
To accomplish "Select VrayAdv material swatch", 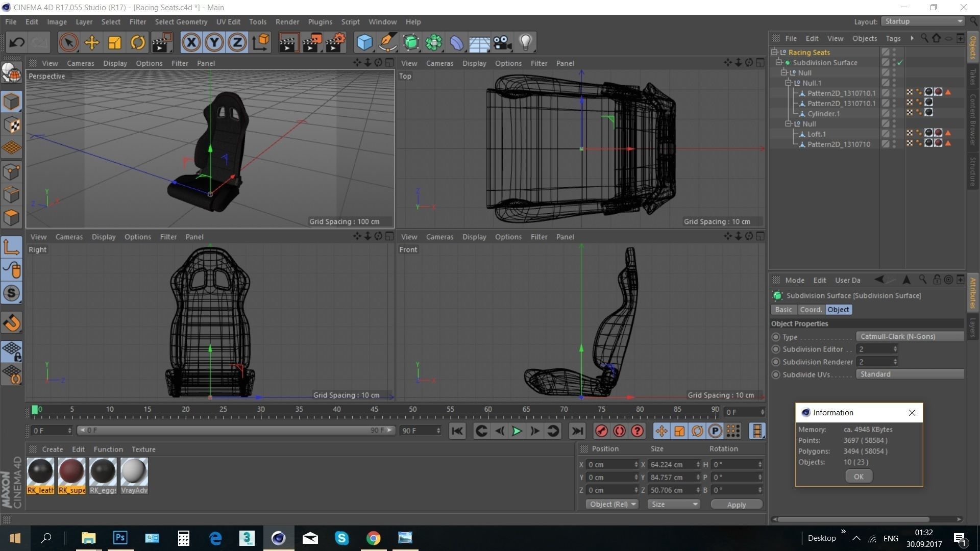I will click(134, 475).
